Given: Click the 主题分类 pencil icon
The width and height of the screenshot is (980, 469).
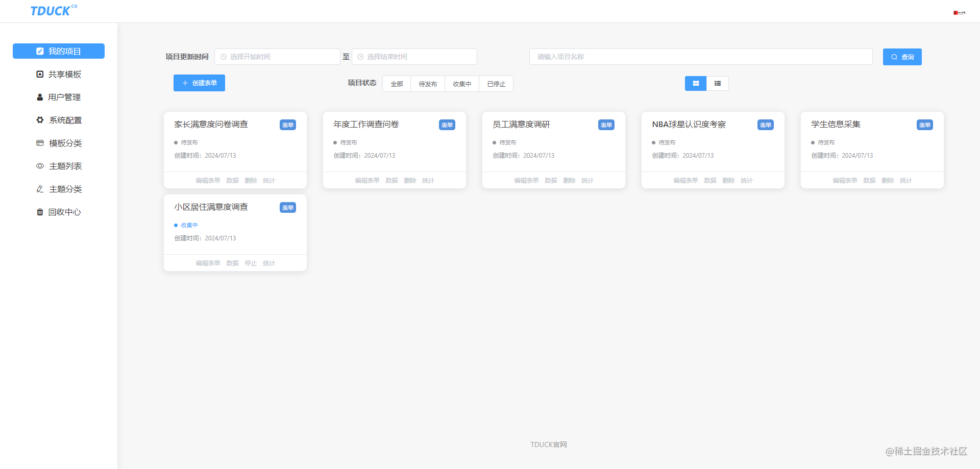Looking at the screenshot, I should click(x=40, y=189).
